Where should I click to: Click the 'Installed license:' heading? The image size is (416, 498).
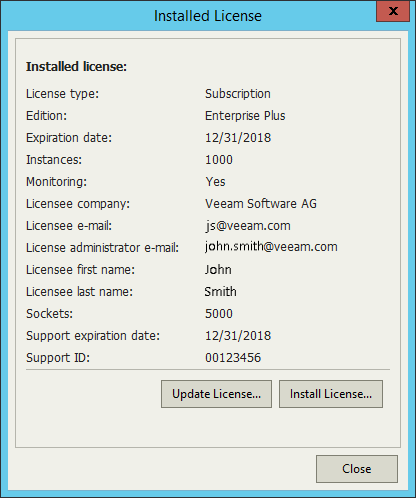(76, 67)
